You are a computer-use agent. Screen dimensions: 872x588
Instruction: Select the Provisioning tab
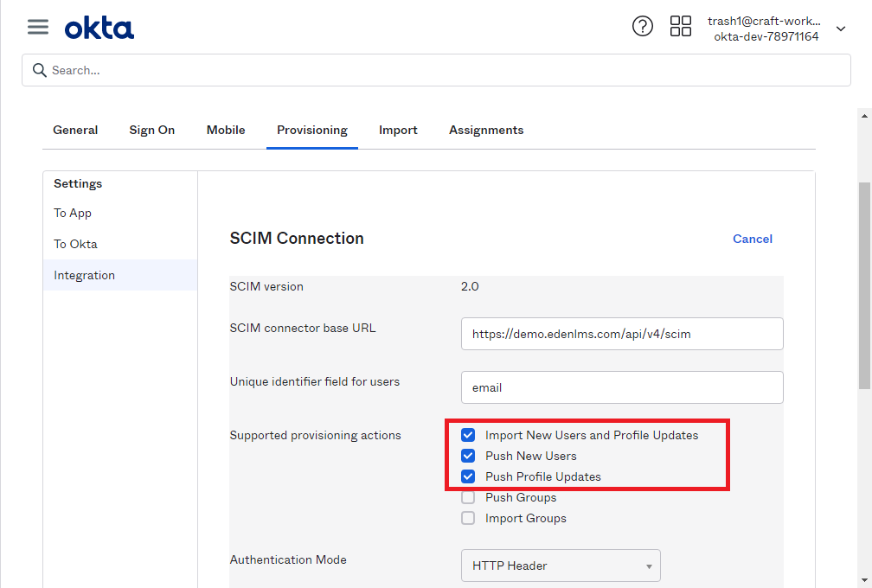point(312,130)
